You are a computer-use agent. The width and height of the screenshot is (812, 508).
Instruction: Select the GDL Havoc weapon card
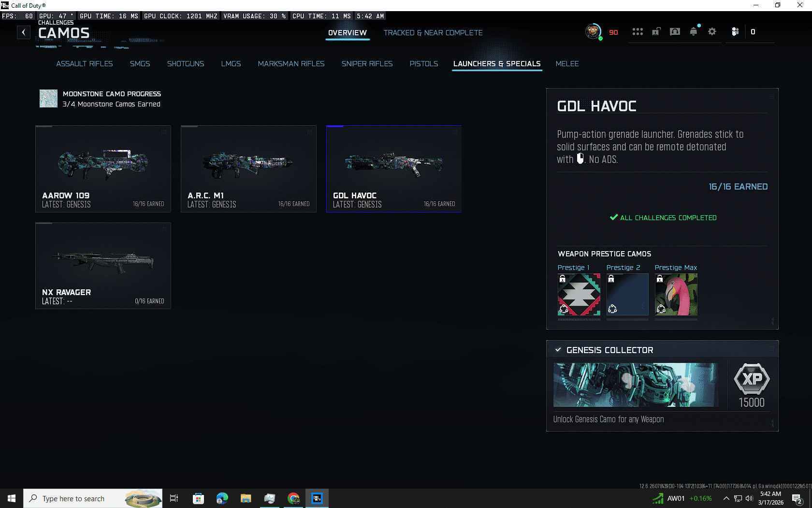(394, 169)
